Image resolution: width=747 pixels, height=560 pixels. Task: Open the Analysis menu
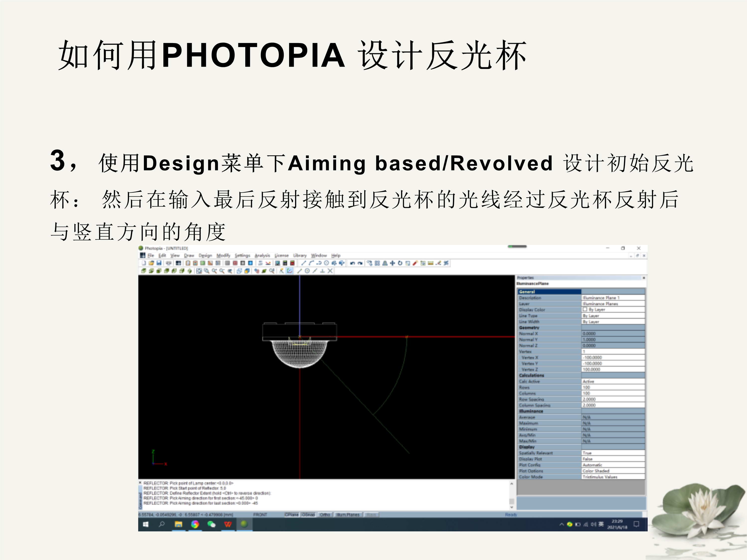(x=262, y=256)
